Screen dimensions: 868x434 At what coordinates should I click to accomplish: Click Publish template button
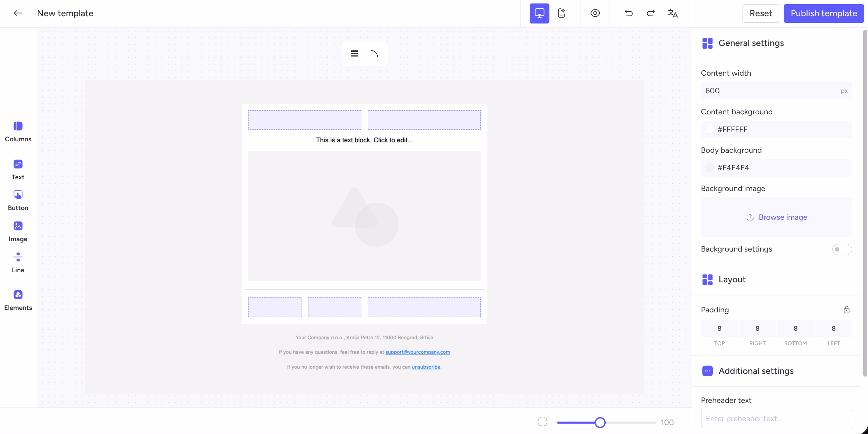(824, 13)
